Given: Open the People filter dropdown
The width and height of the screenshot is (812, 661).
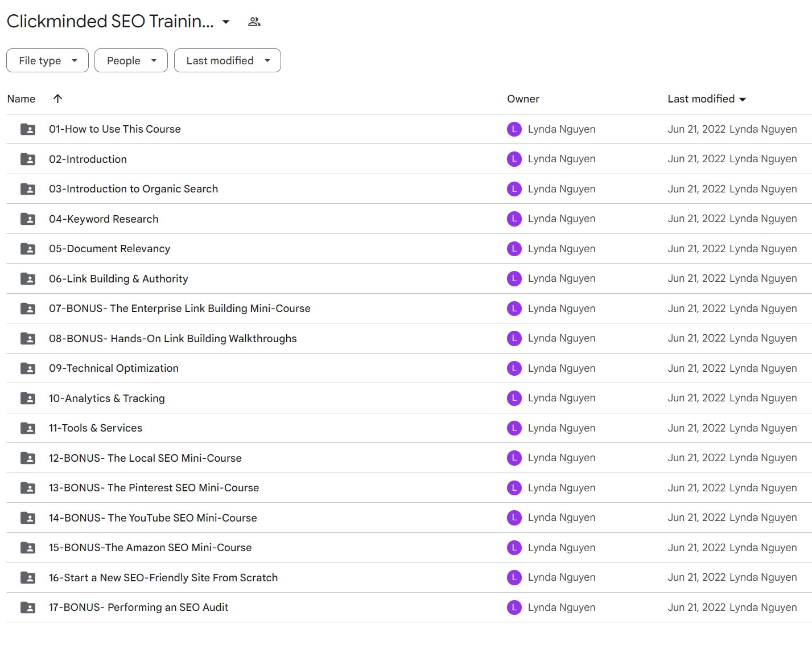Looking at the screenshot, I should pyautogui.click(x=131, y=60).
